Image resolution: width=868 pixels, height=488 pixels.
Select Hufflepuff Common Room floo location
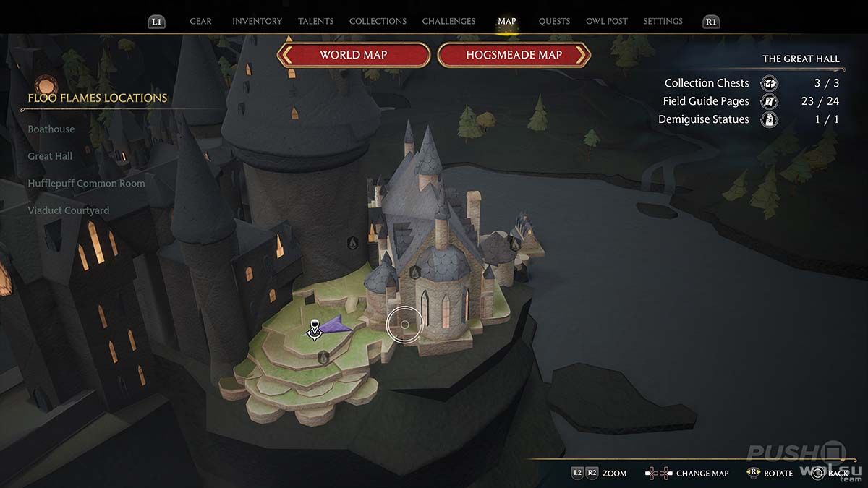pyautogui.click(x=86, y=184)
